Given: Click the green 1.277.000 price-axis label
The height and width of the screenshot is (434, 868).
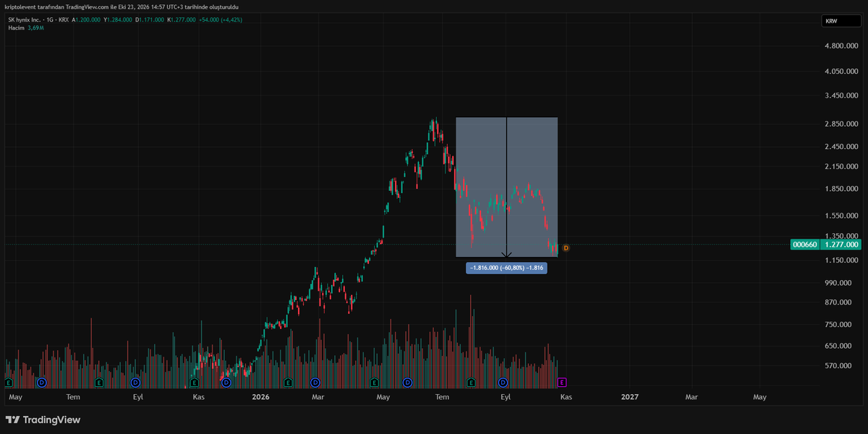Looking at the screenshot, I should click(x=842, y=244).
